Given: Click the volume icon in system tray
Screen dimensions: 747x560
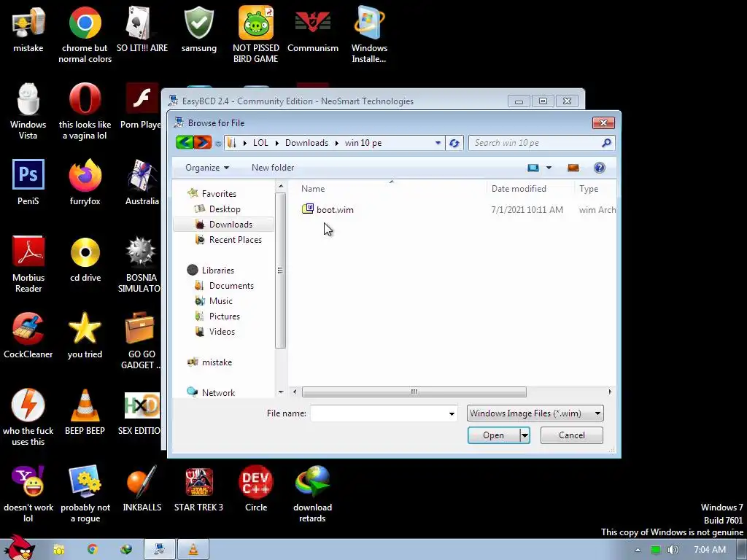Looking at the screenshot, I should [673, 550].
